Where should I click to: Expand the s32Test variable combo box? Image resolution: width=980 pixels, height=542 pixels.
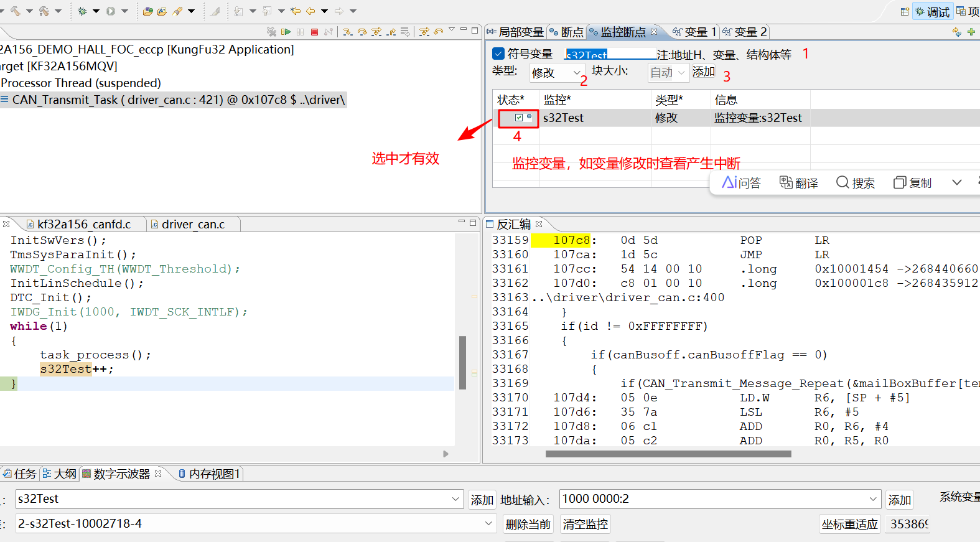(456, 499)
